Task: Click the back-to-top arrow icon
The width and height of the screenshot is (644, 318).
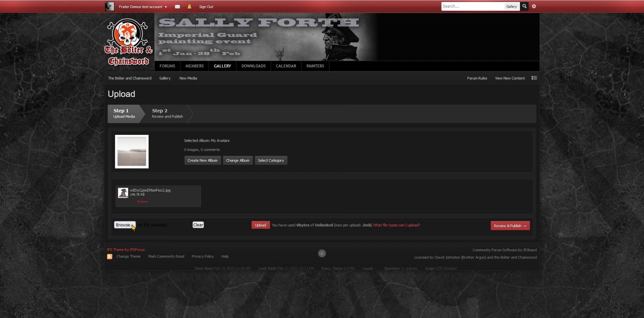Action: pyautogui.click(x=322, y=253)
